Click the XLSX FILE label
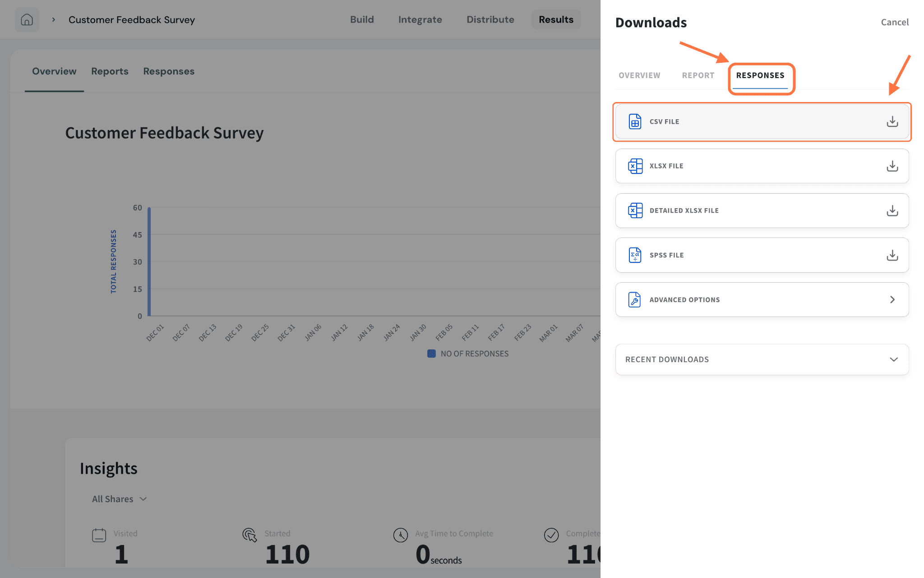 coord(666,166)
